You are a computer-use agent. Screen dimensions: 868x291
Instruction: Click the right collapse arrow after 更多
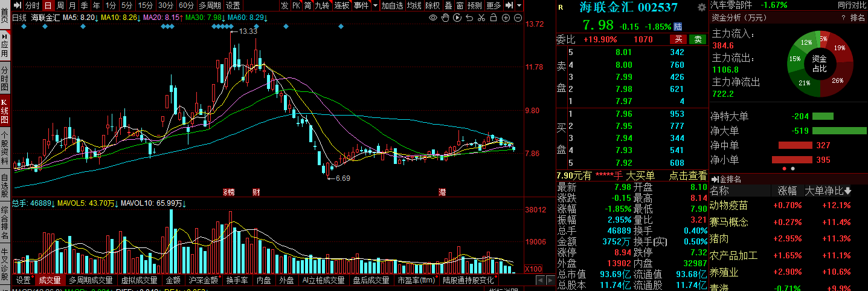pyautogui.click(x=509, y=5)
